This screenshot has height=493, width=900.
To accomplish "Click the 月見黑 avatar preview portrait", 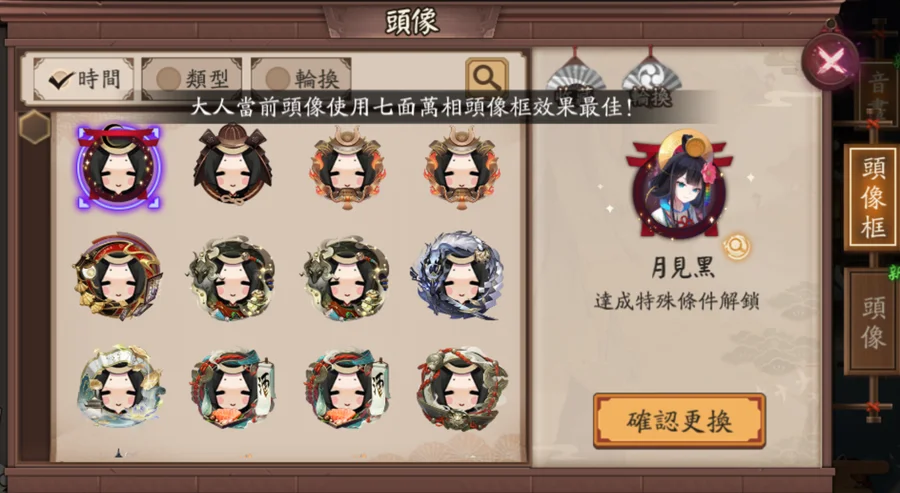I will click(x=679, y=184).
